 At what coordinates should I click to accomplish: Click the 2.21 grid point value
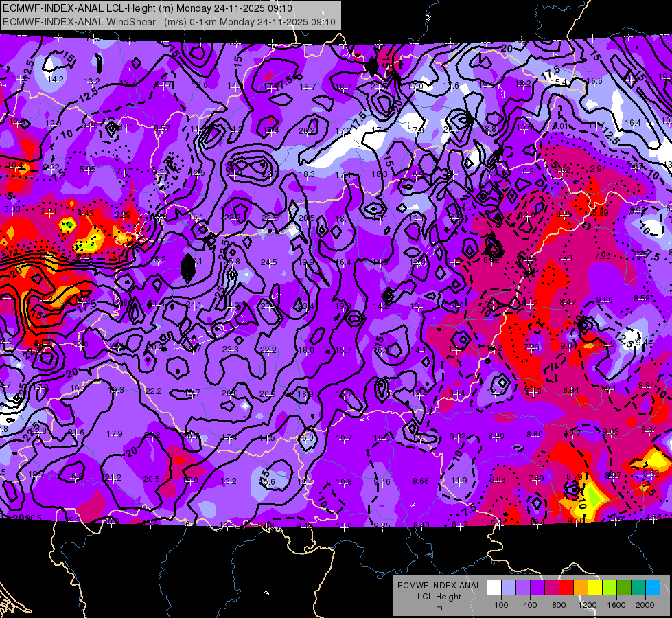pyautogui.click(x=49, y=211)
